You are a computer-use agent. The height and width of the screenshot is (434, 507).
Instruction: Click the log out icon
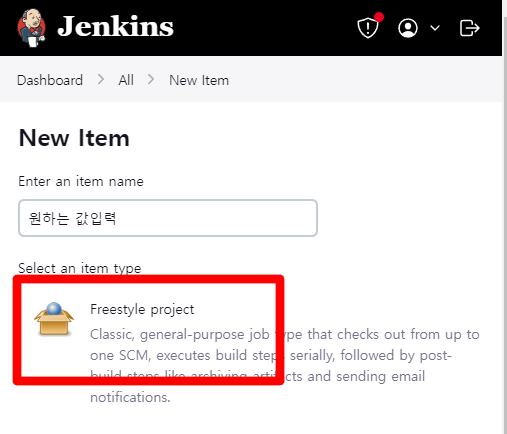[469, 28]
